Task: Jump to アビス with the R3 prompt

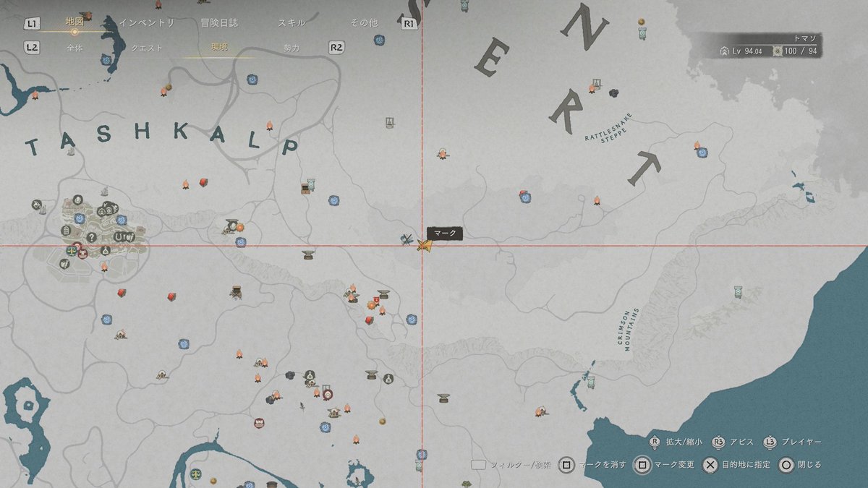Action: point(734,442)
